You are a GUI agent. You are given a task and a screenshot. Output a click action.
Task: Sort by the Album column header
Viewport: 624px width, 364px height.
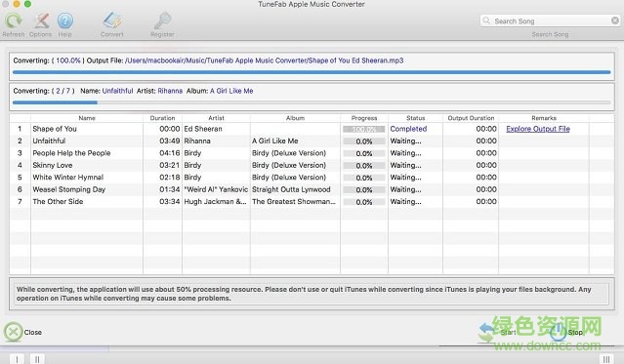pyautogui.click(x=295, y=118)
